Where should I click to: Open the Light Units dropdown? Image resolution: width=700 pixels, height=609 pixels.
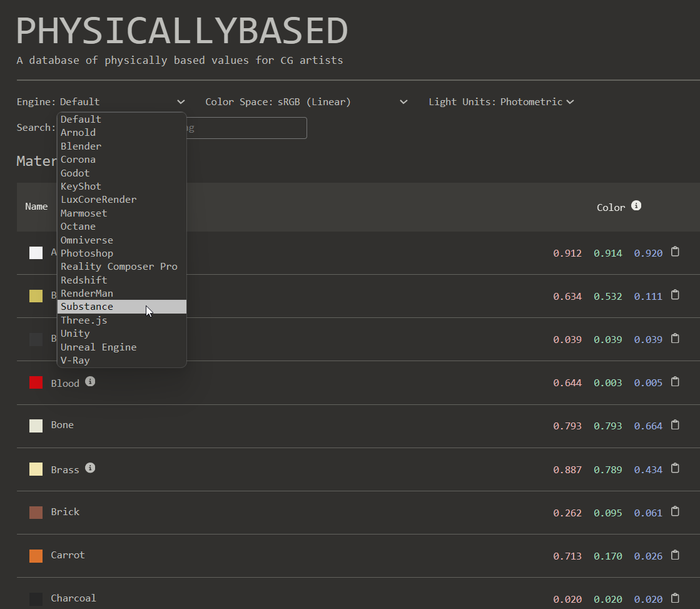click(x=537, y=102)
